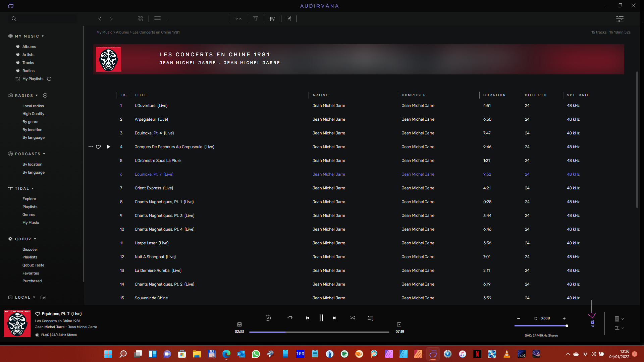
Task: Favorite the now playing track heart
Action: pos(38,314)
